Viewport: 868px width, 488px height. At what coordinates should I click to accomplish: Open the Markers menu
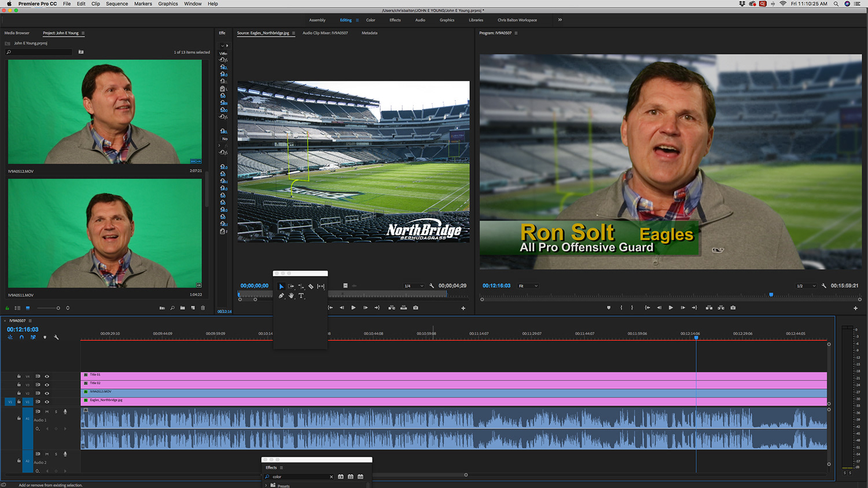(143, 4)
